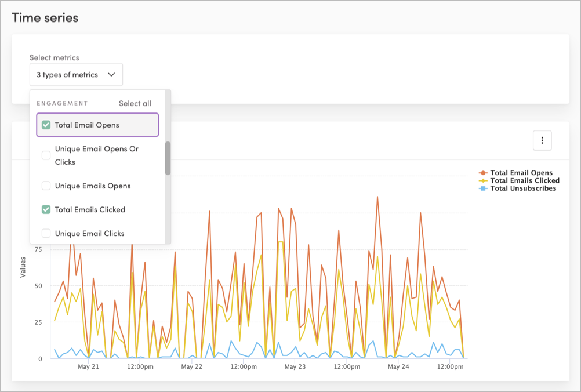The width and height of the screenshot is (581, 392).
Task: Click the tallest orange spike on the chart
Action: [x=377, y=198]
